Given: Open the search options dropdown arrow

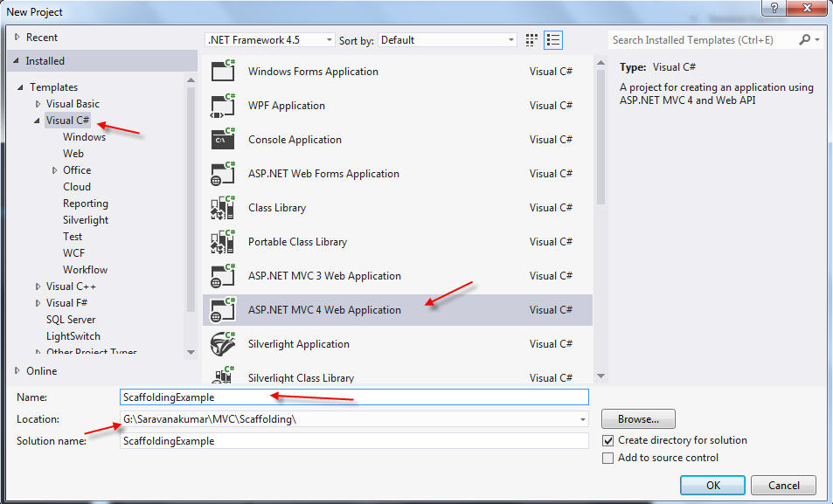Looking at the screenshot, I should (817, 40).
